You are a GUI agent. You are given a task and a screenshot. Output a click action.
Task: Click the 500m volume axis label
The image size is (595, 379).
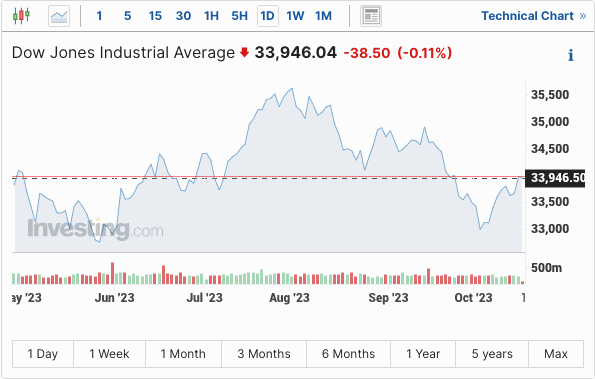(546, 268)
